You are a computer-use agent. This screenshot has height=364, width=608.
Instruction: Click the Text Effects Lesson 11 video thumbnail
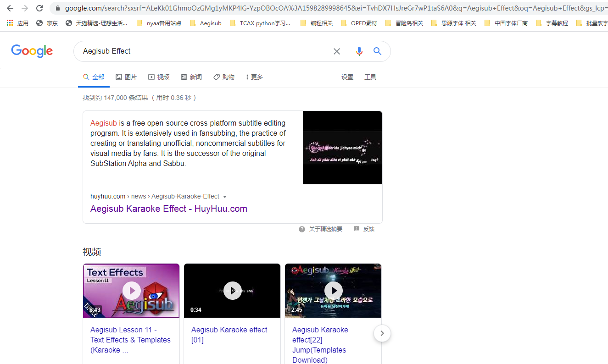pyautogui.click(x=131, y=291)
